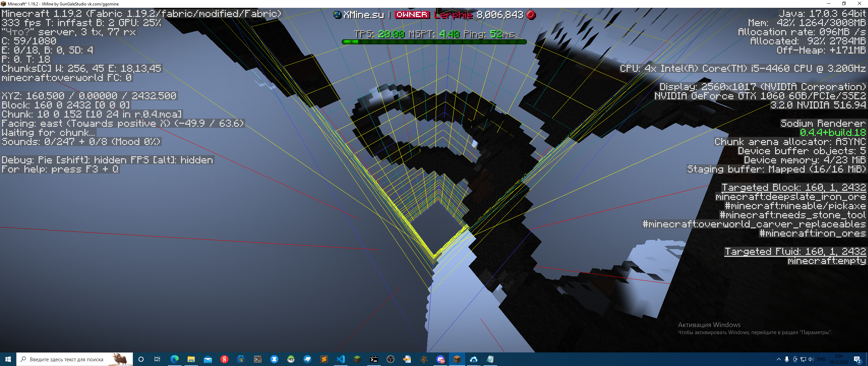Open the clock and date flyout
This screenshot has height=366, width=868.
839,359
